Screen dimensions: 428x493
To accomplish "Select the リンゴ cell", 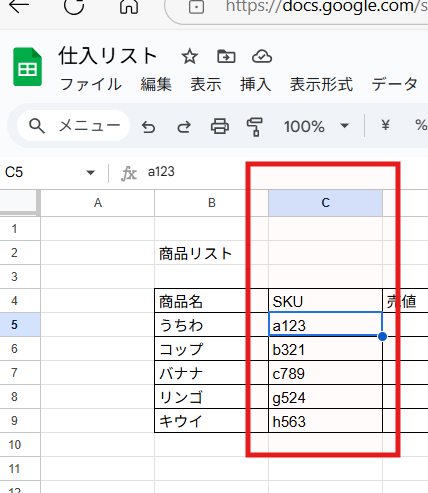I will coord(211,397).
